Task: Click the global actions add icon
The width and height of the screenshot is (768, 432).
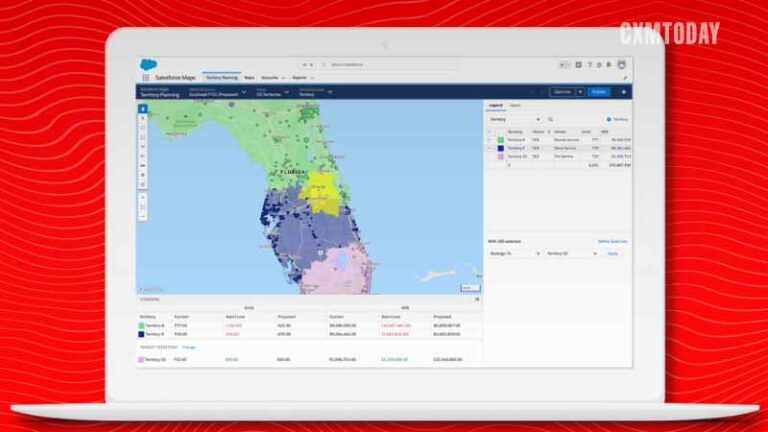Action: 578,65
